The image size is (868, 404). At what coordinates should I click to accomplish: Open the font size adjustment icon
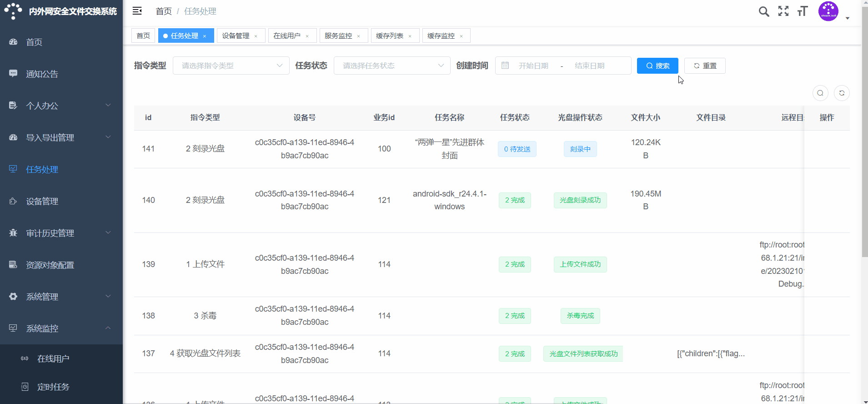(x=803, y=11)
